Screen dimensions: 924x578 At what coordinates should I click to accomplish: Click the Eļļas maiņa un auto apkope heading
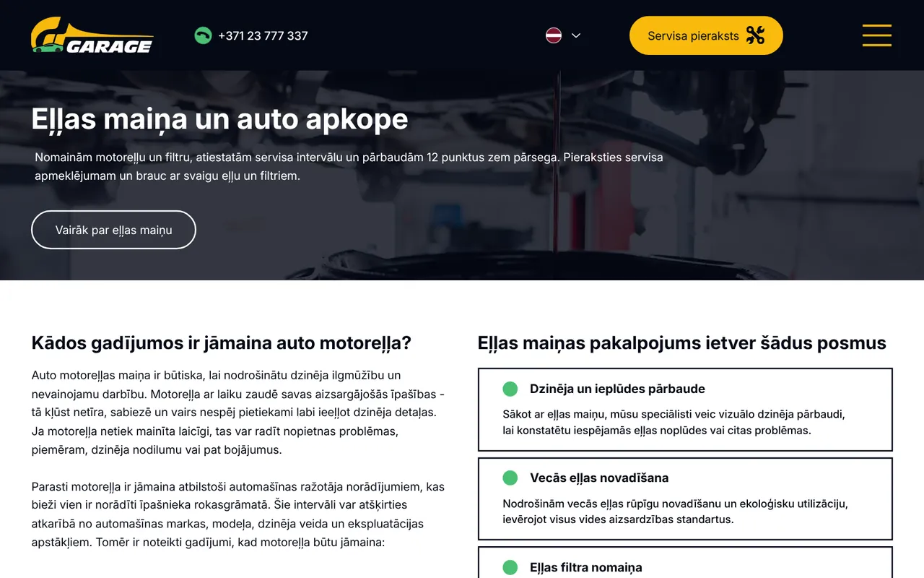tap(220, 119)
